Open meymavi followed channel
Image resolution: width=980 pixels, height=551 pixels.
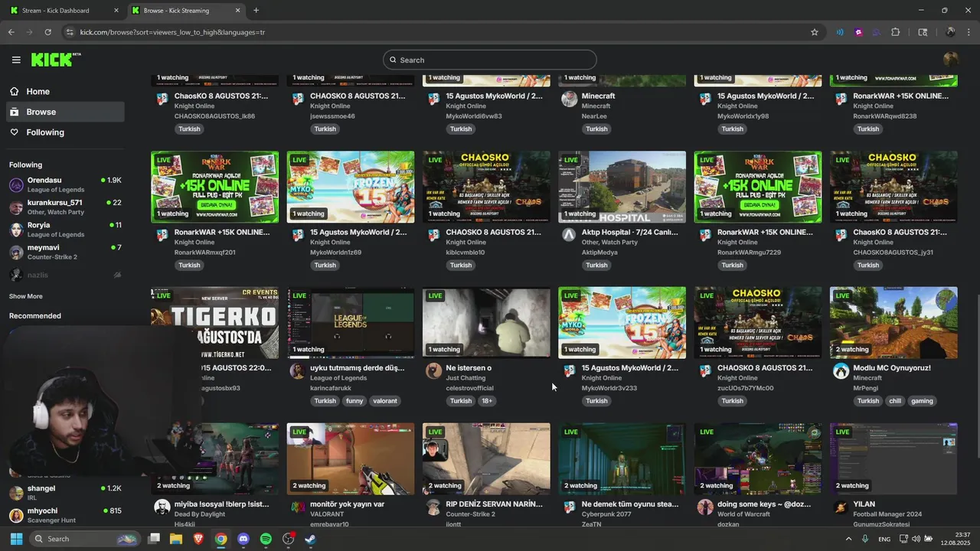click(x=65, y=252)
